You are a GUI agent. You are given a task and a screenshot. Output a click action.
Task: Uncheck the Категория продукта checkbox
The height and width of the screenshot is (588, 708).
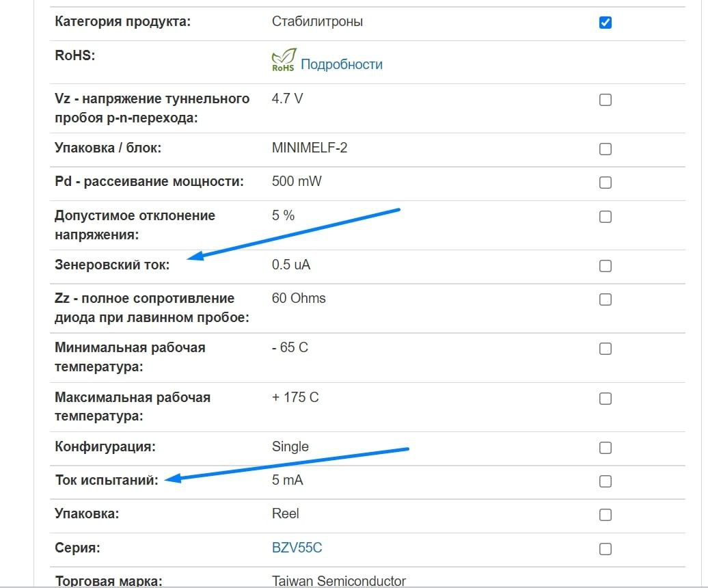pos(605,22)
